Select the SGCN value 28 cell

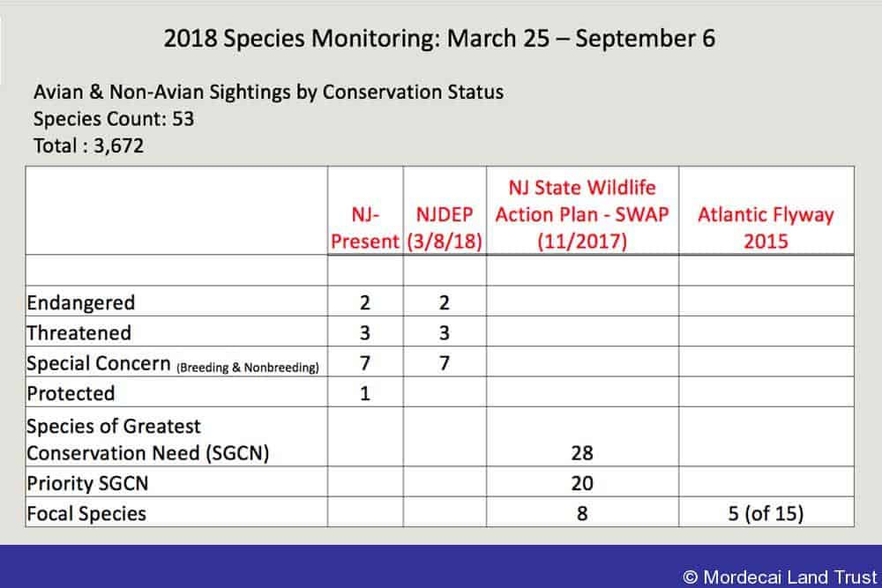pyautogui.click(x=582, y=436)
